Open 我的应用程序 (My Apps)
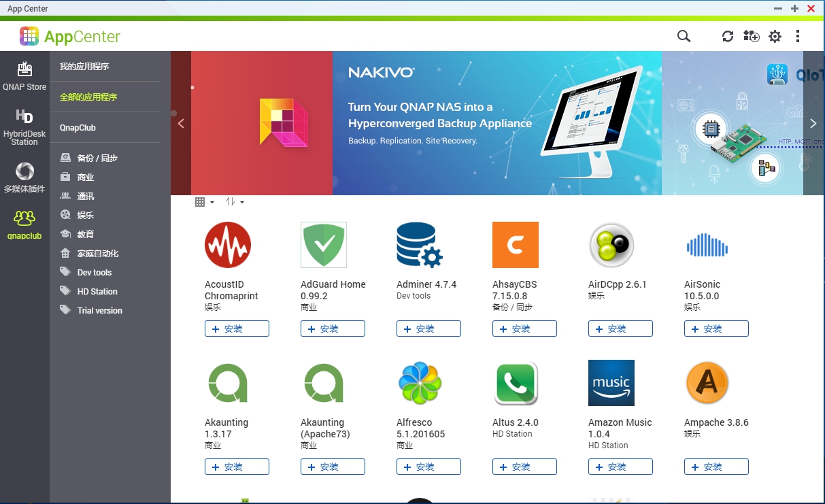 click(x=84, y=67)
